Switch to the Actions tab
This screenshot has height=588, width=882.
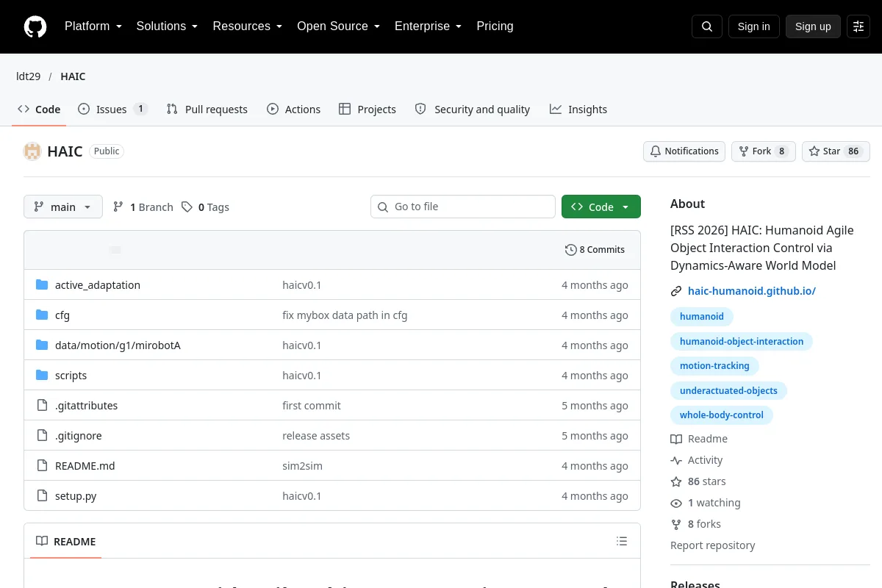coord(294,110)
